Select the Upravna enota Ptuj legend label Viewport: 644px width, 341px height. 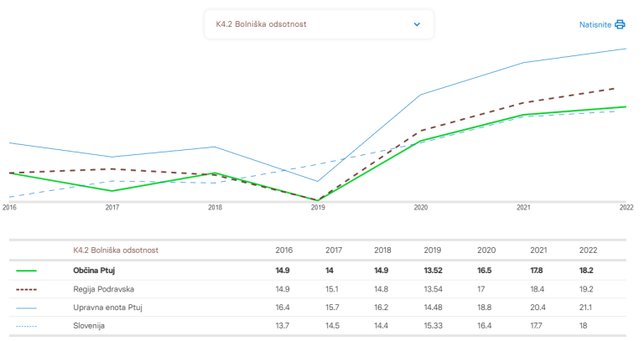pos(108,307)
